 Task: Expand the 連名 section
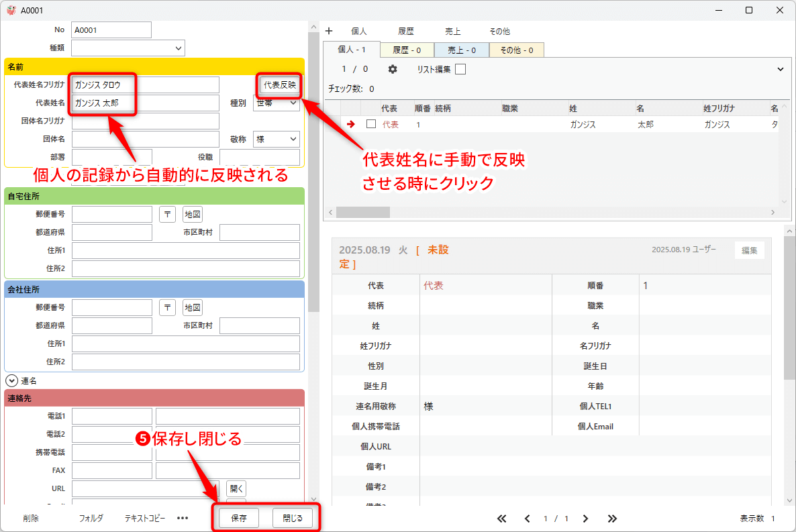(11, 381)
